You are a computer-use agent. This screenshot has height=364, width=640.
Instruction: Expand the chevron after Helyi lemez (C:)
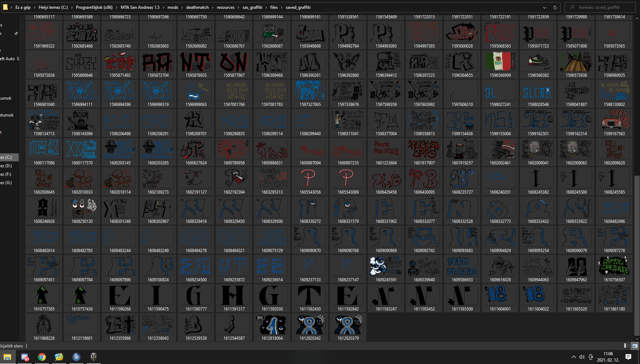(x=72, y=7)
